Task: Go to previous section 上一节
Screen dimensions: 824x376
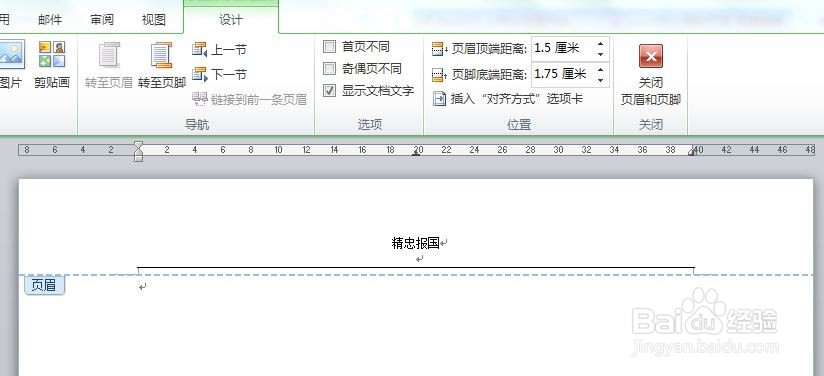Action: [x=219, y=50]
